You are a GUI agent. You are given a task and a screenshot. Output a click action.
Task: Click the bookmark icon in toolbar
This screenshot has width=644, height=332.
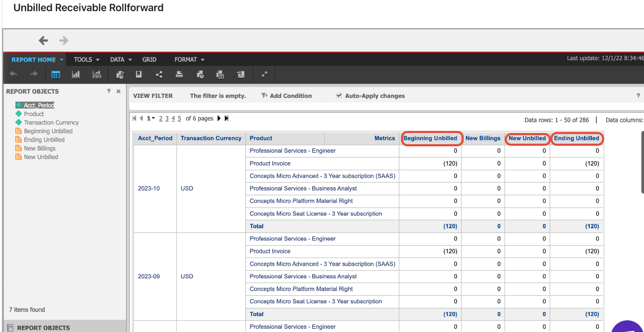click(139, 74)
